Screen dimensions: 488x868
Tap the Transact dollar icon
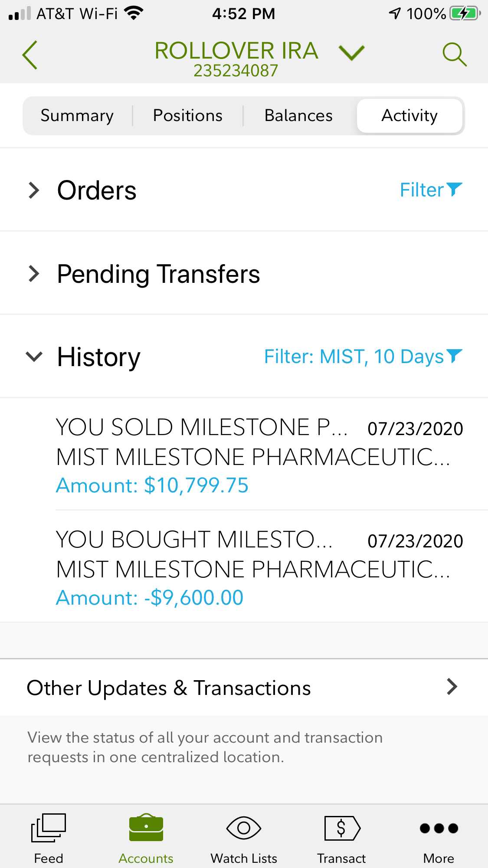[x=342, y=828]
